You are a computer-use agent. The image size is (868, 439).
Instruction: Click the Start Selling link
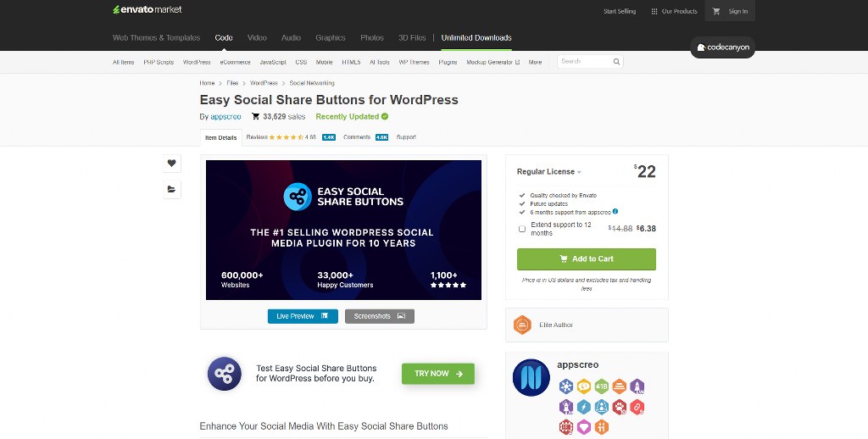coord(620,11)
